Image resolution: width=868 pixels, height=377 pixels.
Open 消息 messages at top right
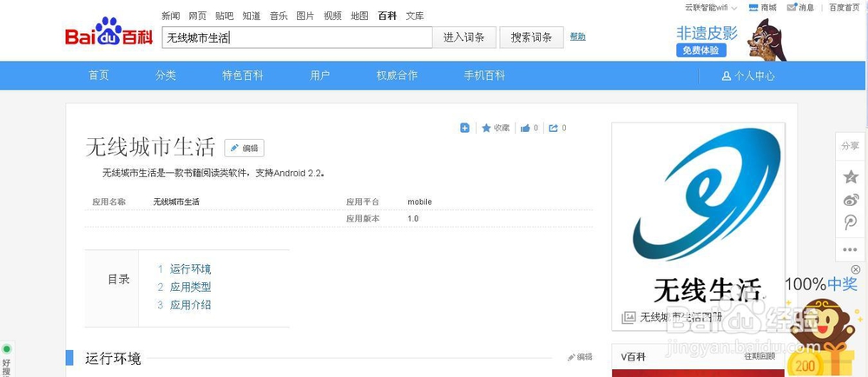799,7
